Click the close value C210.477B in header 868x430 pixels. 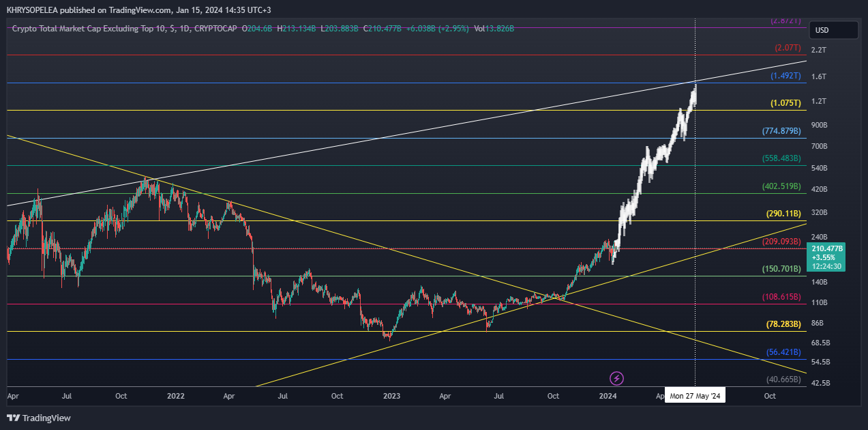[383, 28]
